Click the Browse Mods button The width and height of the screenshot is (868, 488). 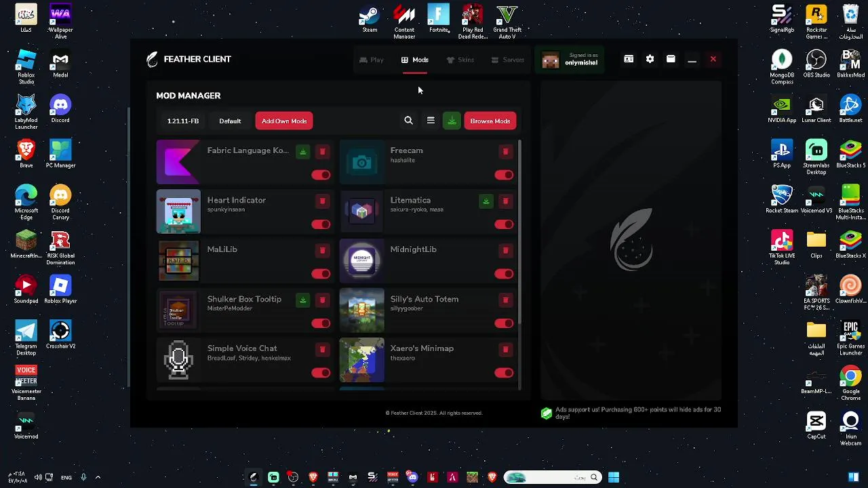click(490, 121)
